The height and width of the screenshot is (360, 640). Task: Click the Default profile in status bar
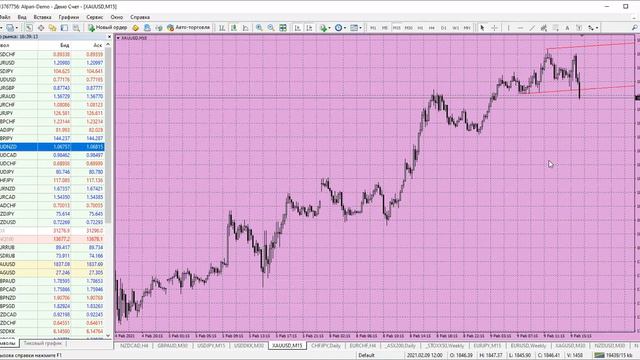pyautogui.click(x=366, y=356)
